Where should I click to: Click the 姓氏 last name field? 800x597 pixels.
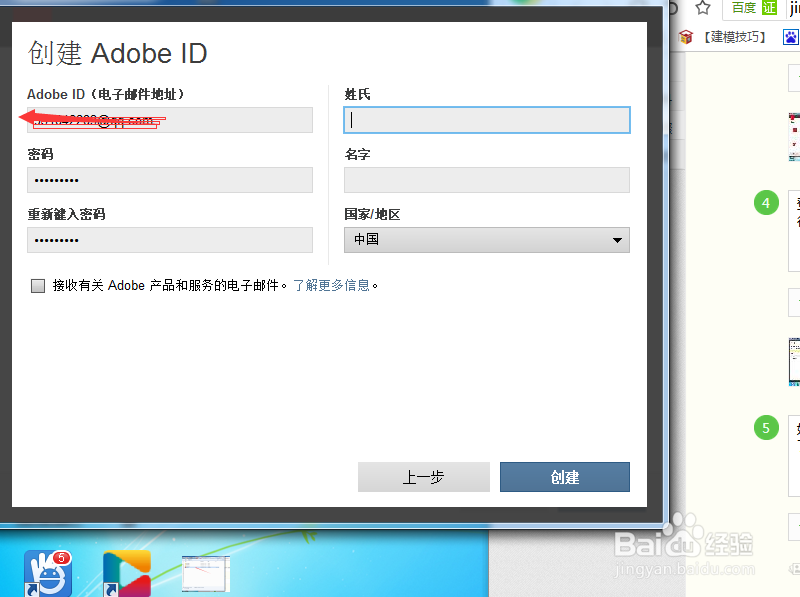tap(487, 120)
